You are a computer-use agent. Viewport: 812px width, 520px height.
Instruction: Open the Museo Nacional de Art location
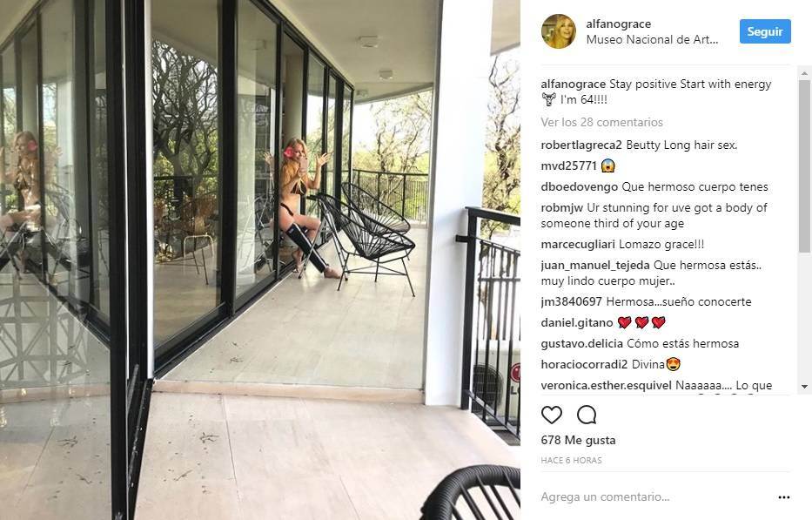[x=652, y=39]
